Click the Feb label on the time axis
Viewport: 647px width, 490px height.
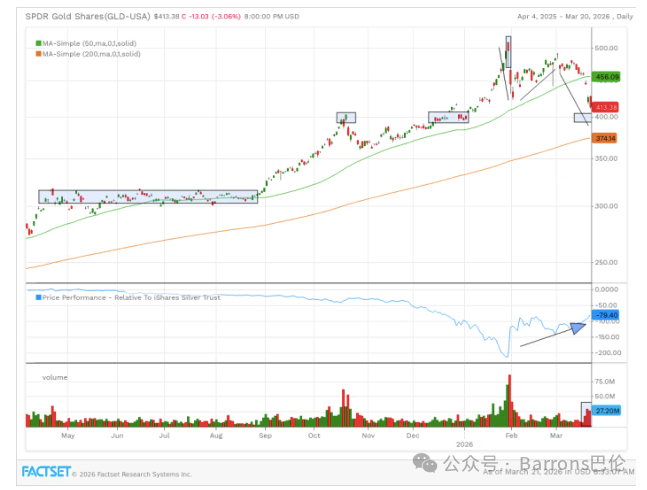(511, 436)
